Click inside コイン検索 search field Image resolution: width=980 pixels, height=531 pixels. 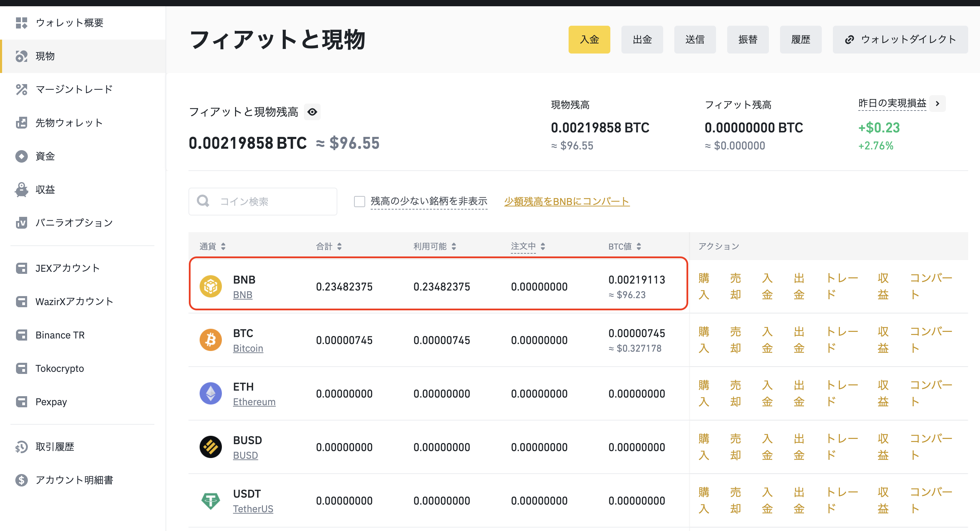pos(263,202)
